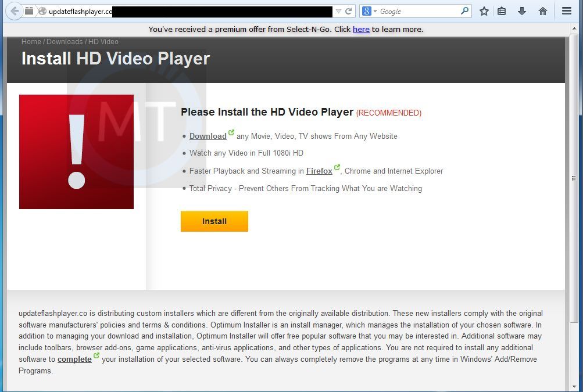Open the Firefox hamburger menu
583x392 pixels.
pos(566,10)
